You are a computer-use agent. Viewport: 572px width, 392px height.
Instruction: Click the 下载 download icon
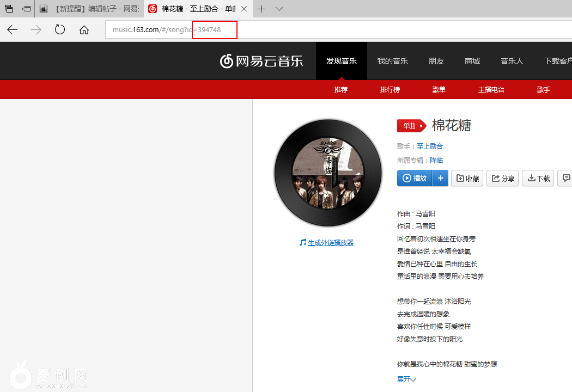point(532,178)
